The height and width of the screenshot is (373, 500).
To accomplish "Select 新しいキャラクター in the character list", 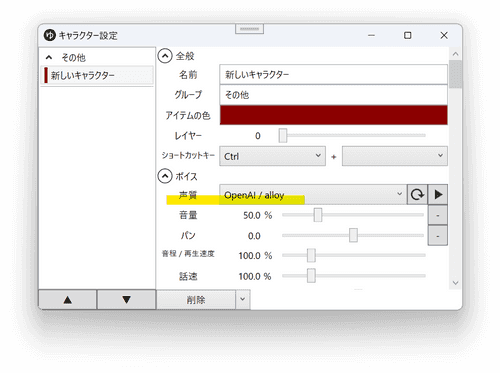I will click(97, 75).
